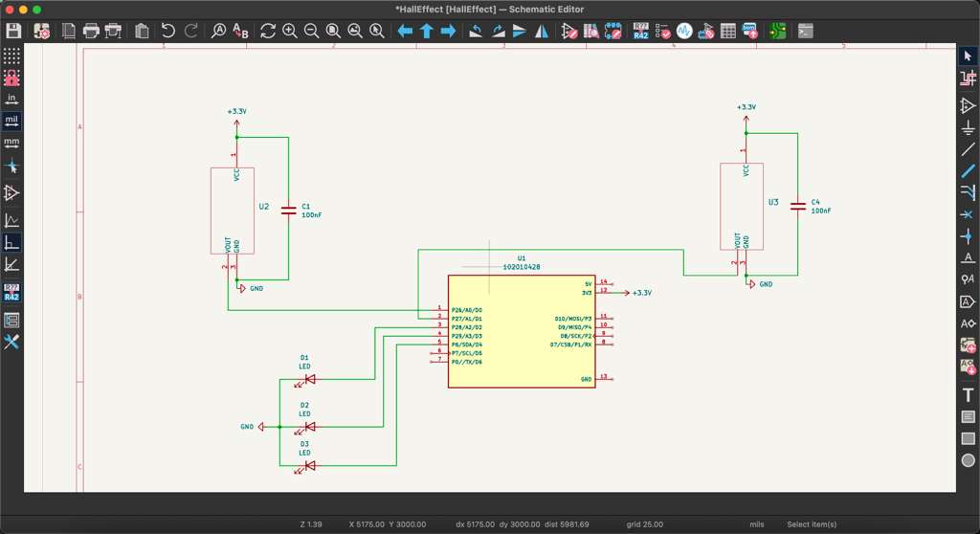
Task: Run the electrical rules checker
Action: (x=663, y=32)
